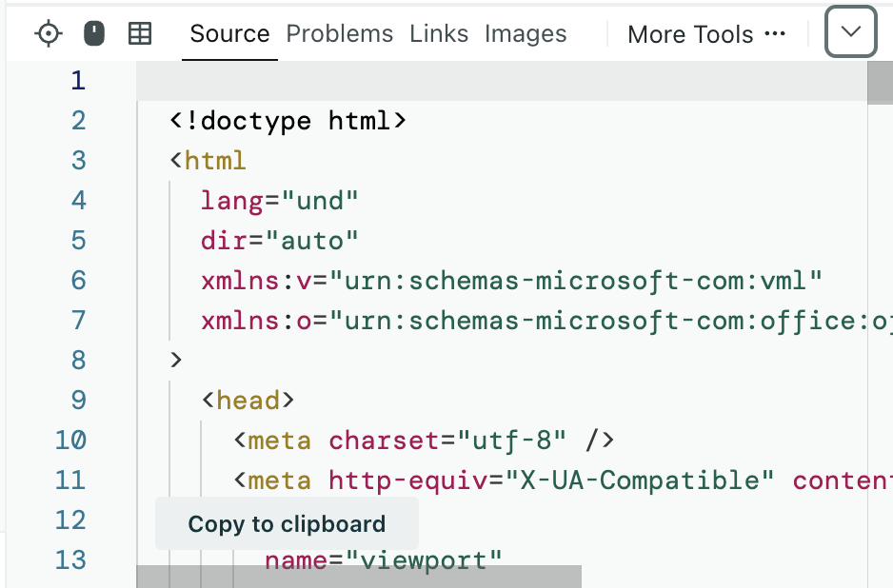
Task: Click the dir="auto" attribute line
Action: point(279,241)
